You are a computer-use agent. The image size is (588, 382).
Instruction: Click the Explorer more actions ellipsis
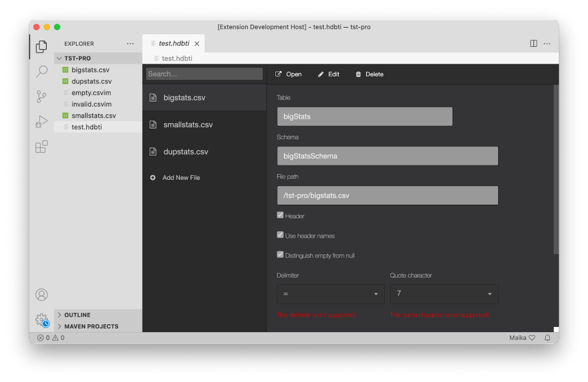pyautogui.click(x=130, y=43)
